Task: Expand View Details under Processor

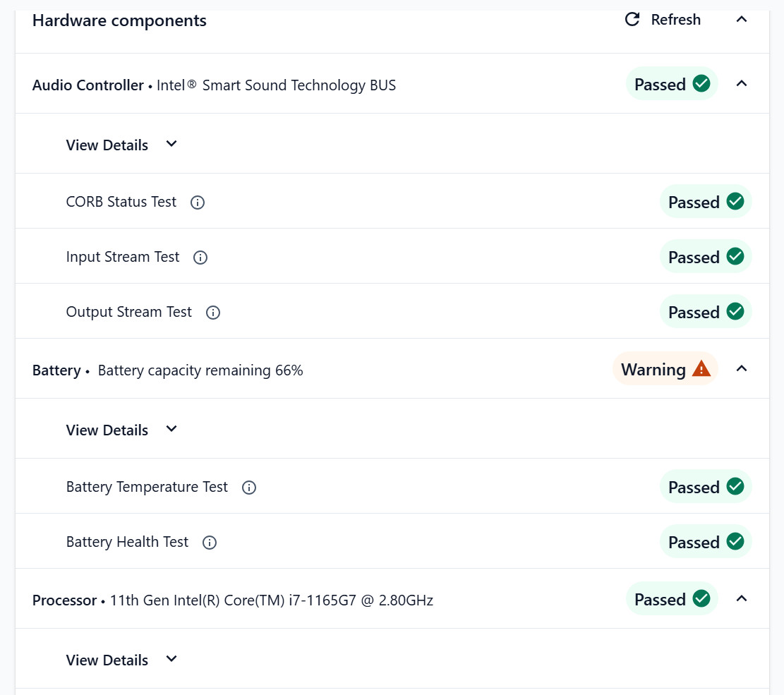Action: [x=121, y=660]
